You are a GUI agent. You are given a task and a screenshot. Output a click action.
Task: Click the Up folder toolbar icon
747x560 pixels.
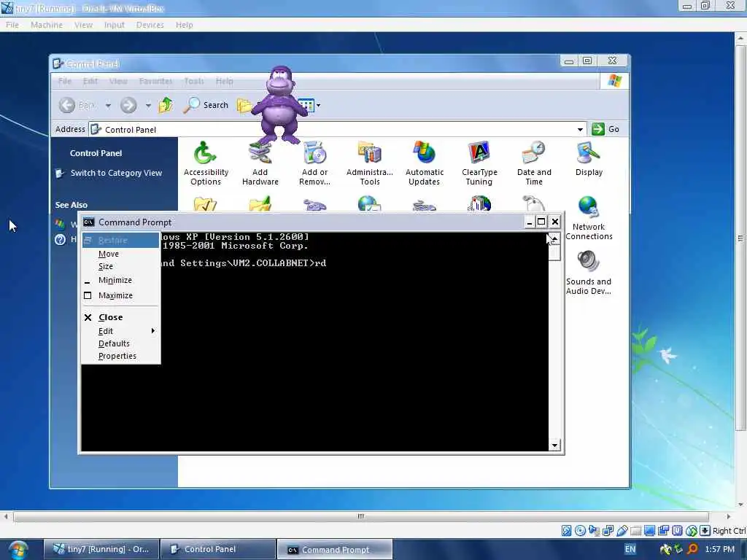[166, 105]
